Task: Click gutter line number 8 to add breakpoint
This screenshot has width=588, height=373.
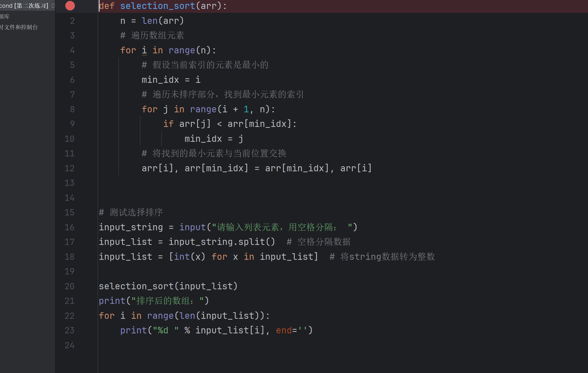Action: [x=72, y=109]
